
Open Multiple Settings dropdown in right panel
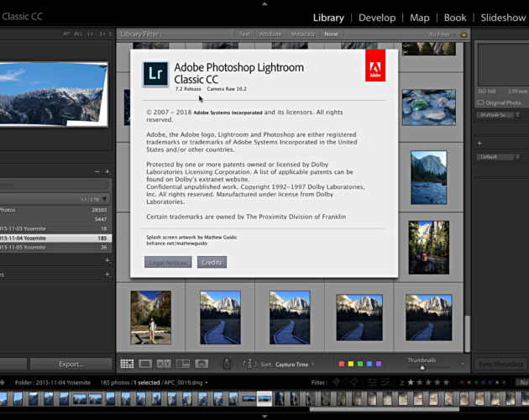(x=498, y=115)
